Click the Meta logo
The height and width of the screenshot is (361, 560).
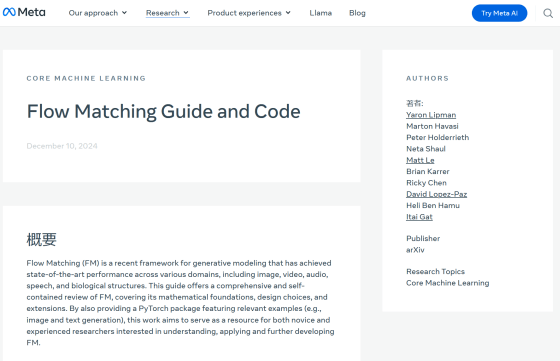pos(24,12)
